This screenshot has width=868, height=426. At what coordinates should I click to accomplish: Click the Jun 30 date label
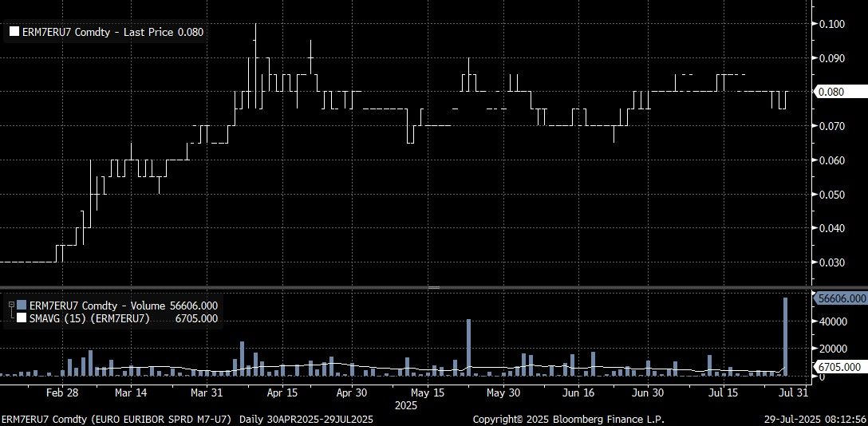pyautogui.click(x=648, y=392)
